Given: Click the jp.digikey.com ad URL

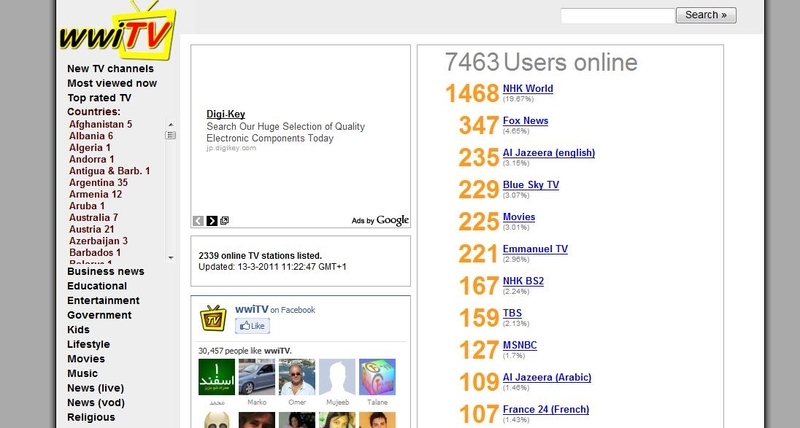Looking at the screenshot, I should pos(231,148).
